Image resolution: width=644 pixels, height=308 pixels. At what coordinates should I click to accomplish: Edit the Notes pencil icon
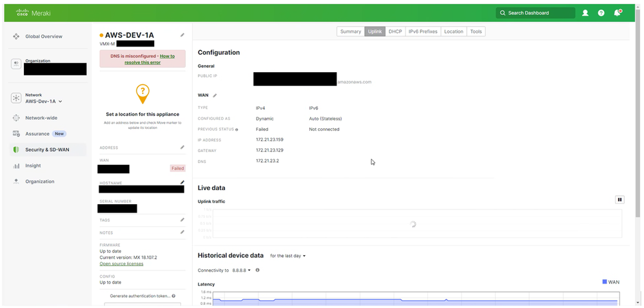pyautogui.click(x=182, y=232)
